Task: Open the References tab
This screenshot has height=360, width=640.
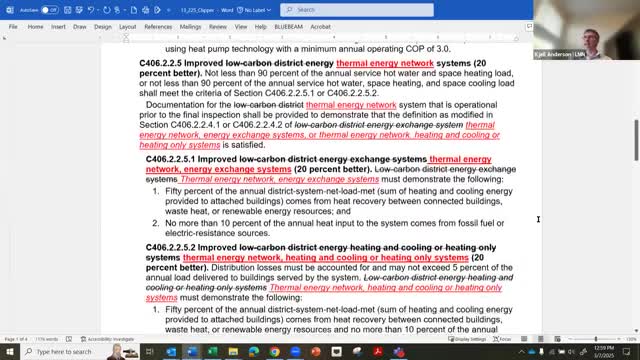Action: pyautogui.click(x=158, y=27)
